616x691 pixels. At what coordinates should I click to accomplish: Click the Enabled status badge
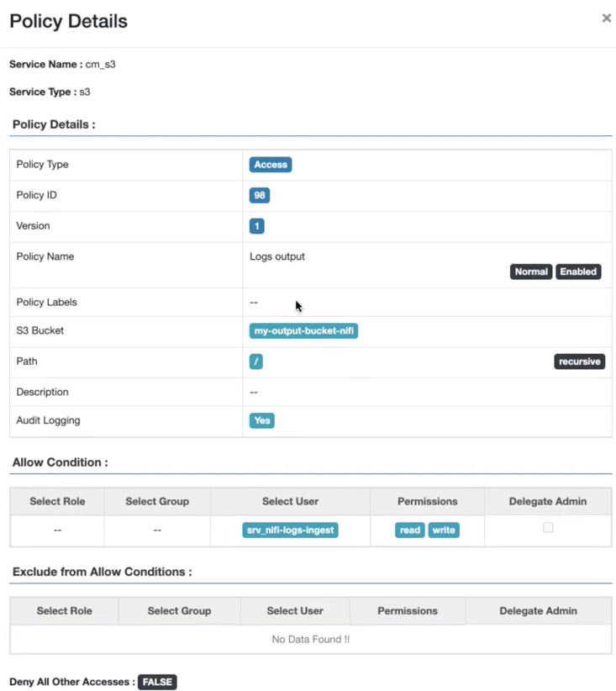pos(578,272)
